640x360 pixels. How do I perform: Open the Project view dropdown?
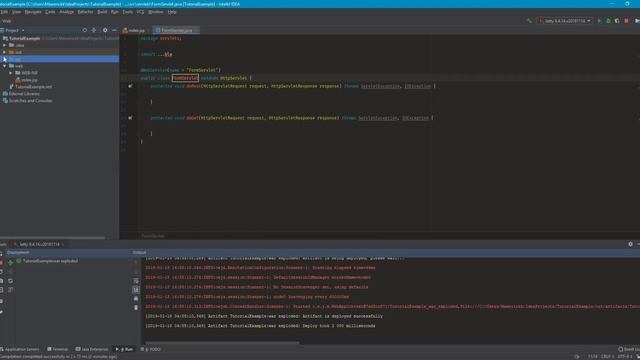pos(12,30)
